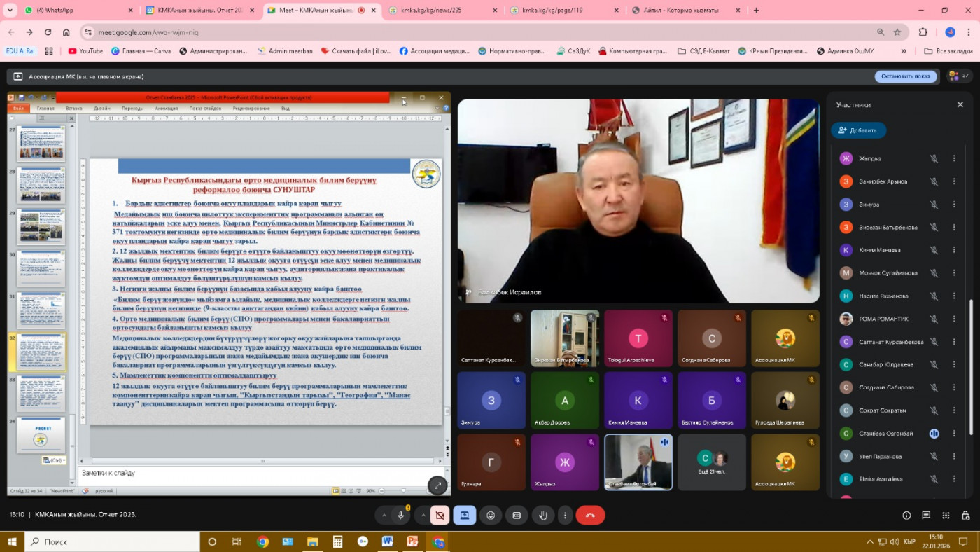Turn the camera back on

[x=440, y=516]
